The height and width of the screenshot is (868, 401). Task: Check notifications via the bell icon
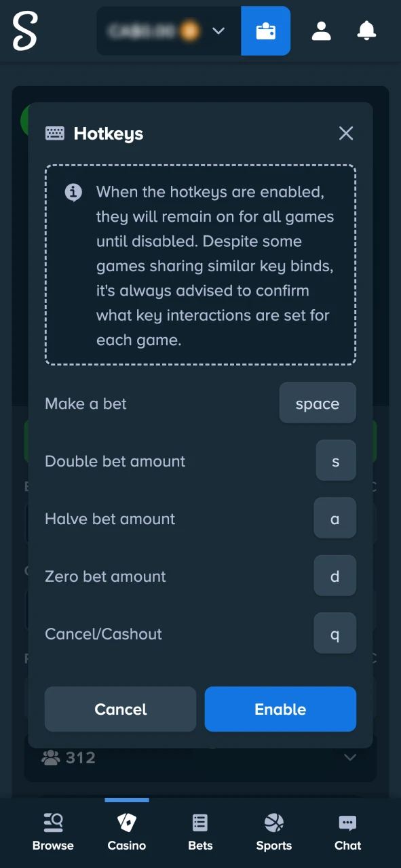click(x=366, y=31)
